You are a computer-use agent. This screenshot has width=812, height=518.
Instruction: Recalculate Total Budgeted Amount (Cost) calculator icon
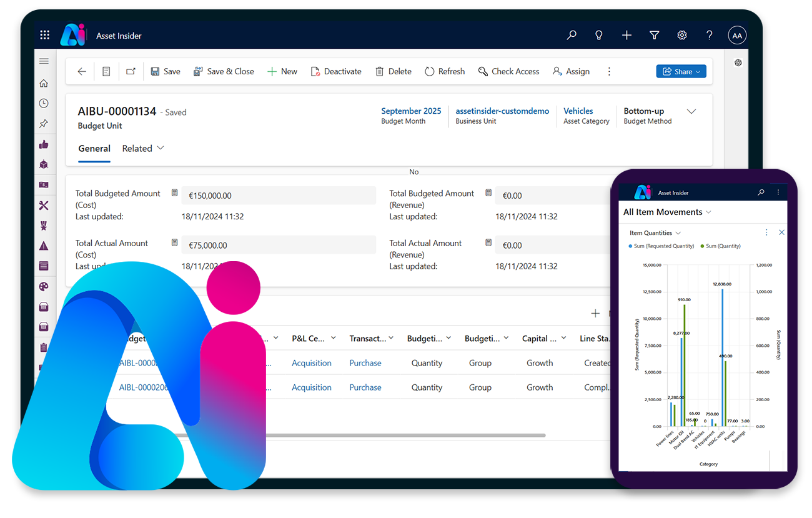coord(175,193)
